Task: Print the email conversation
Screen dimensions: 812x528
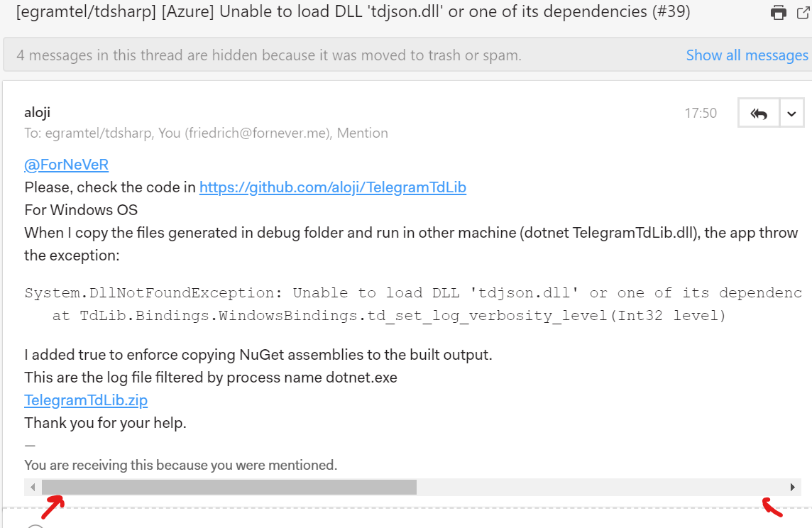Action: click(x=779, y=12)
